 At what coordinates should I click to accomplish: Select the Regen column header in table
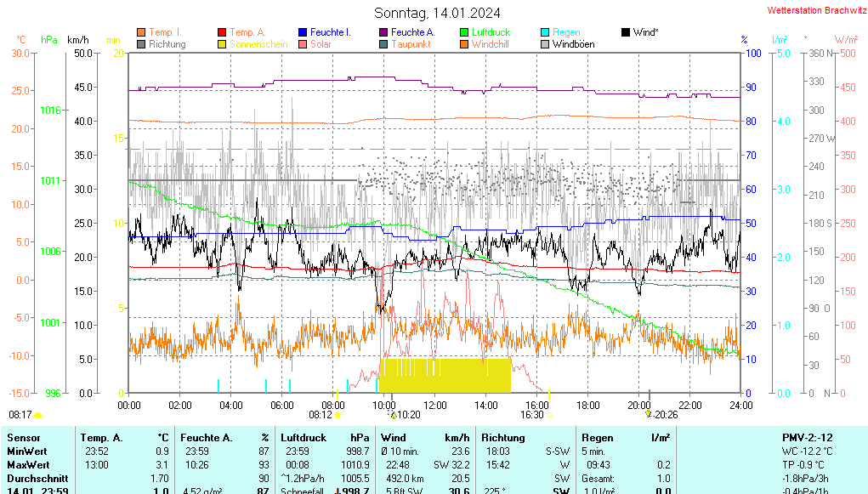click(598, 437)
